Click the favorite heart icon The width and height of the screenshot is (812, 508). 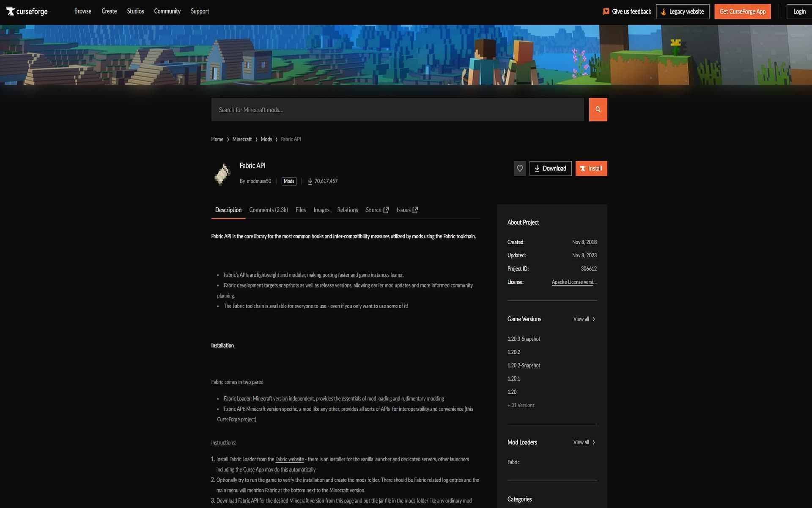coord(520,168)
